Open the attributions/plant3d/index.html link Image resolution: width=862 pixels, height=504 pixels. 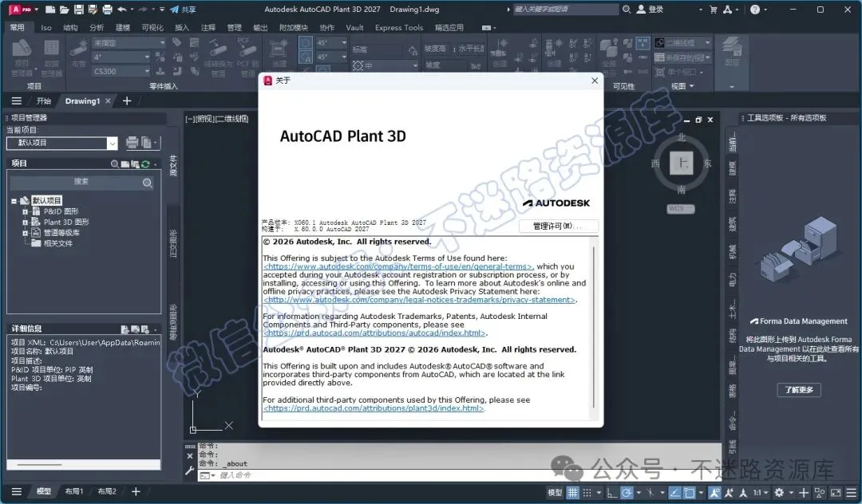tap(374, 408)
